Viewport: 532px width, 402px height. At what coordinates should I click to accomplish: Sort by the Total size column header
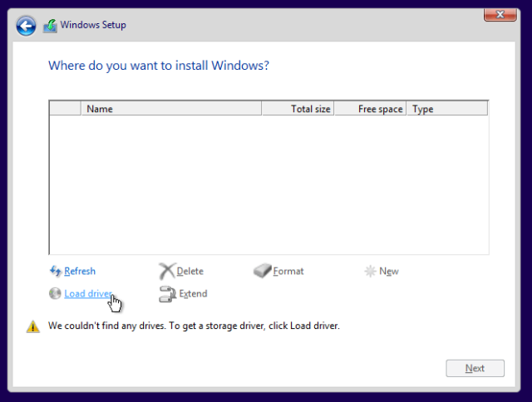298,109
